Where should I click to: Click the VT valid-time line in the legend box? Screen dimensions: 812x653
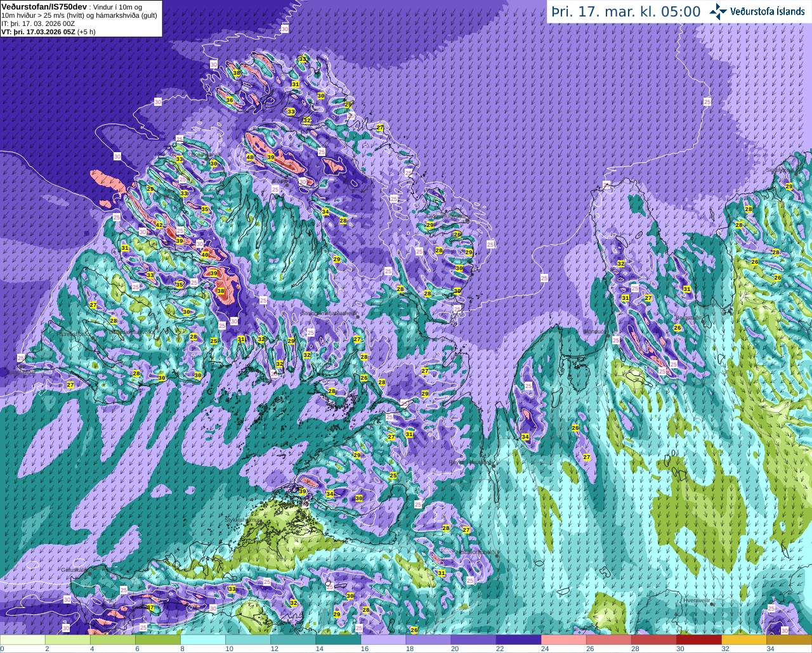tap(48, 31)
